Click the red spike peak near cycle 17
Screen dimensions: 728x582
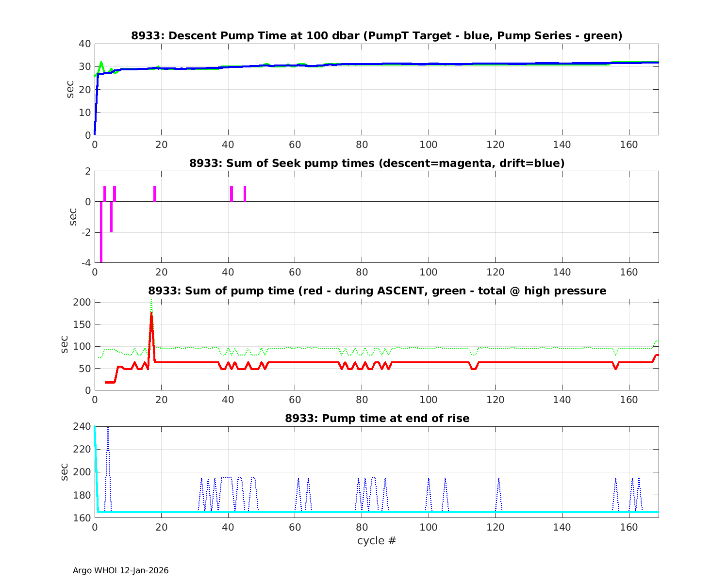point(151,315)
